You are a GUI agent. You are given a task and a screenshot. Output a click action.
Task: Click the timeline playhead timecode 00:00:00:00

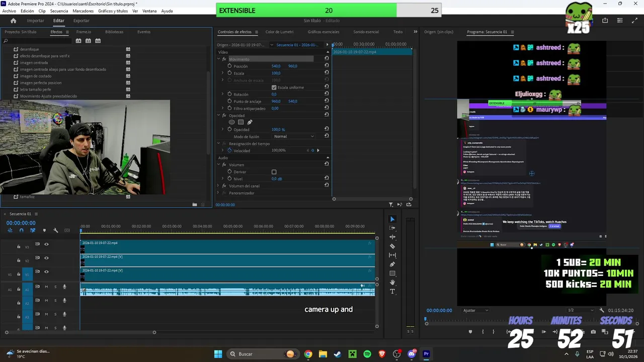(21, 223)
